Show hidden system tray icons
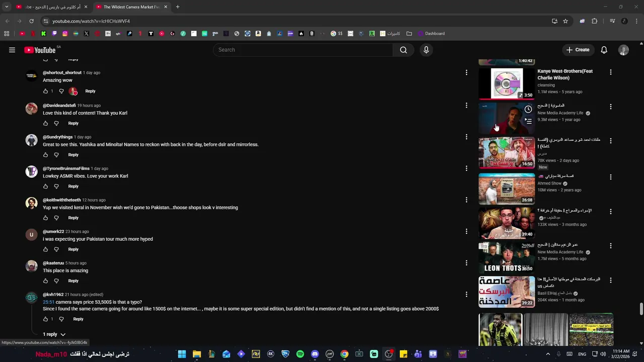644x362 pixels. click(548, 354)
